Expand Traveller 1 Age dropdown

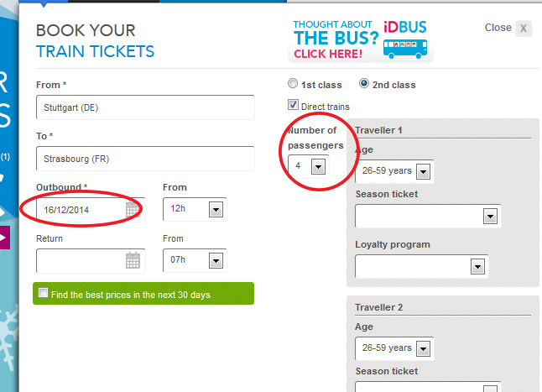[394, 171]
